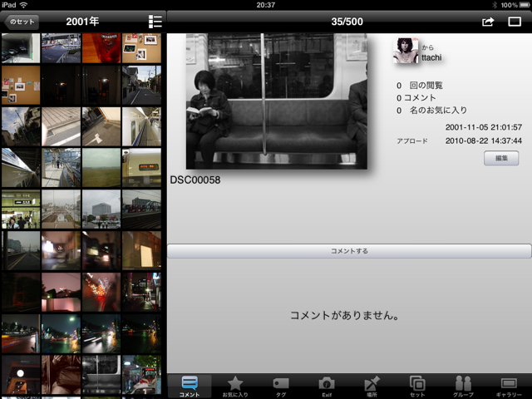Toggle fullscreen view rectangle icon
The height and width of the screenshot is (399, 532).
pyautogui.click(x=515, y=22)
